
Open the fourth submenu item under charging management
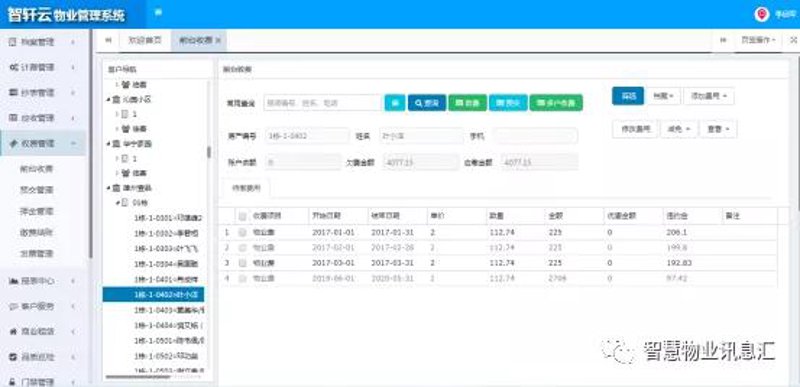click(x=36, y=233)
